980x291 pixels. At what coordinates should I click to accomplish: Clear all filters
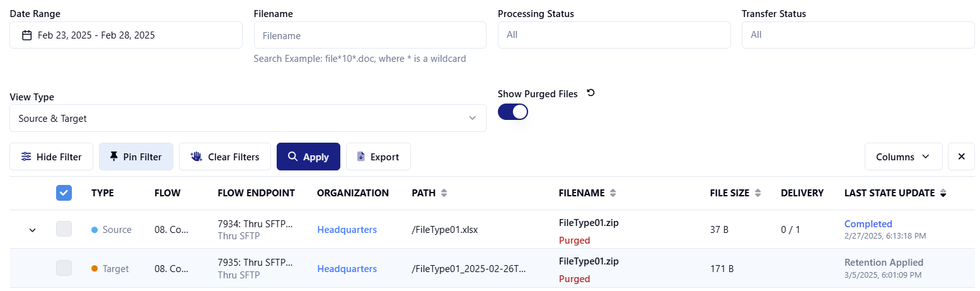pyautogui.click(x=225, y=157)
